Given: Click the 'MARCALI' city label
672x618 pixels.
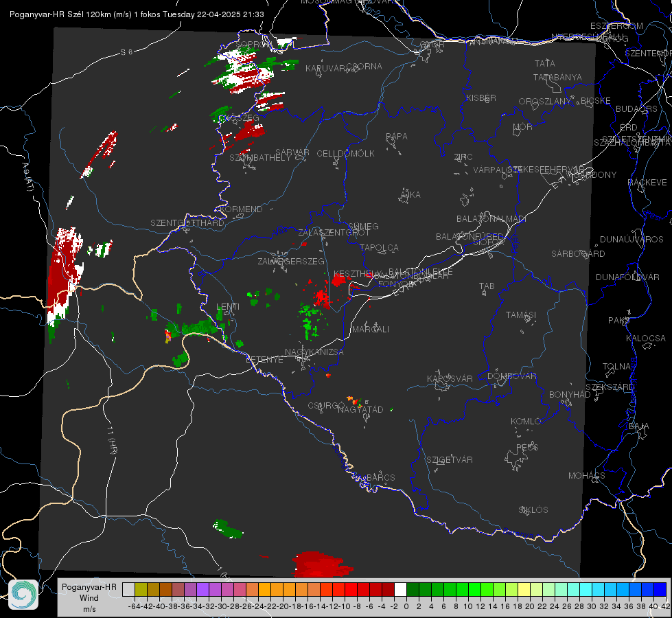Looking at the screenshot, I should (371, 330).
